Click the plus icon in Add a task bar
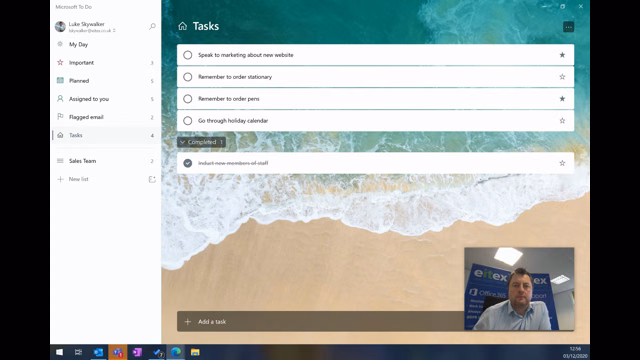The image size is (640, 360). pos(187,322)
